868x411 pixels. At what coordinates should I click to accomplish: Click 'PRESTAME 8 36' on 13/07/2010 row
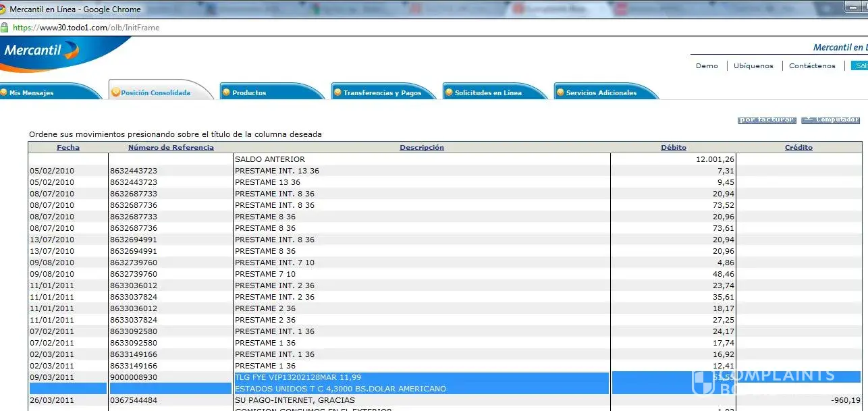tap(265, 251)
